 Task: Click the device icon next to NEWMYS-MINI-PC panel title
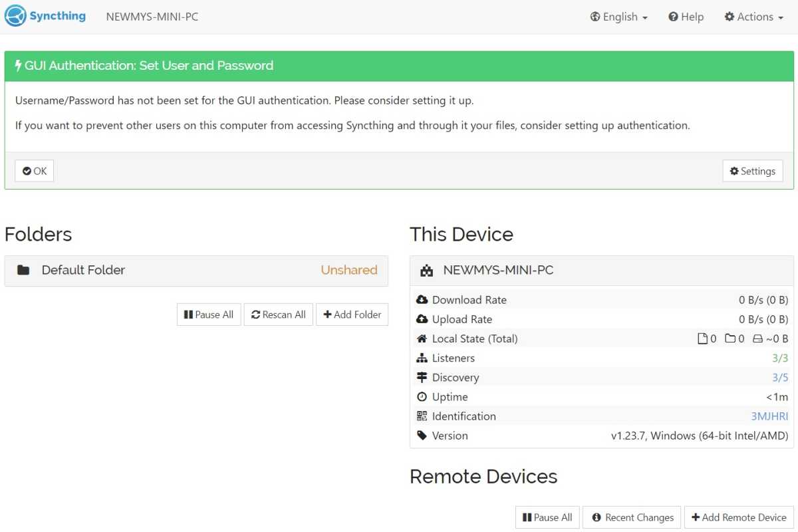pos(427,271)
